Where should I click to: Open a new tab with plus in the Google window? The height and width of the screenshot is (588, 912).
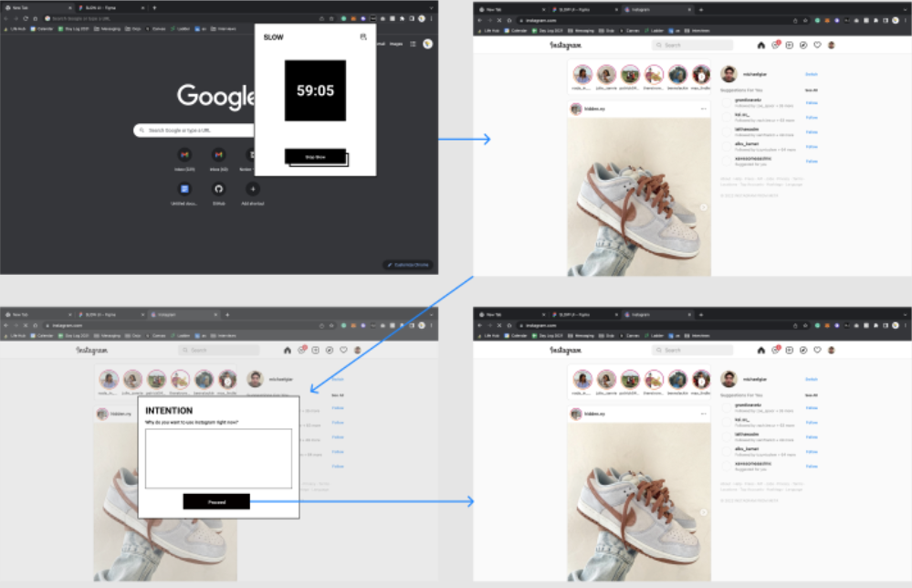154,7
